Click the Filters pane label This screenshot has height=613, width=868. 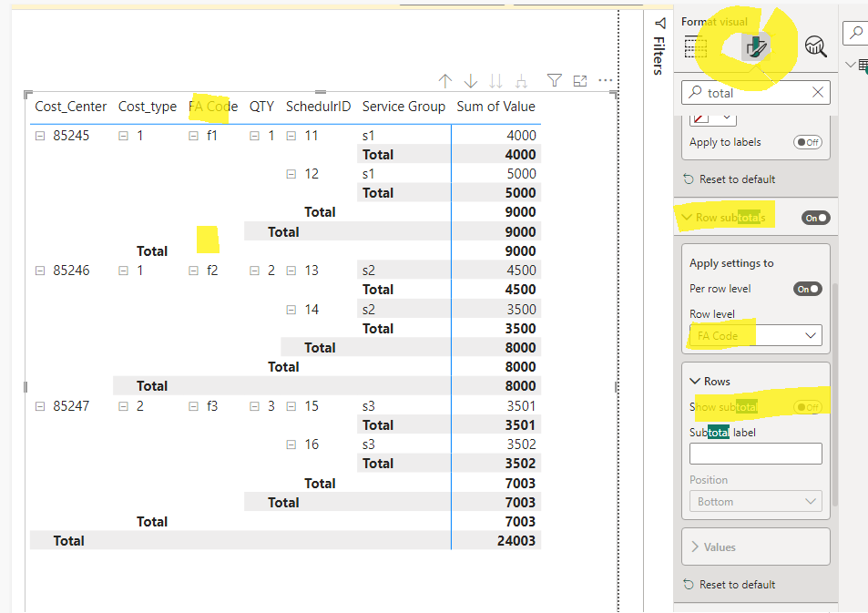659,55
